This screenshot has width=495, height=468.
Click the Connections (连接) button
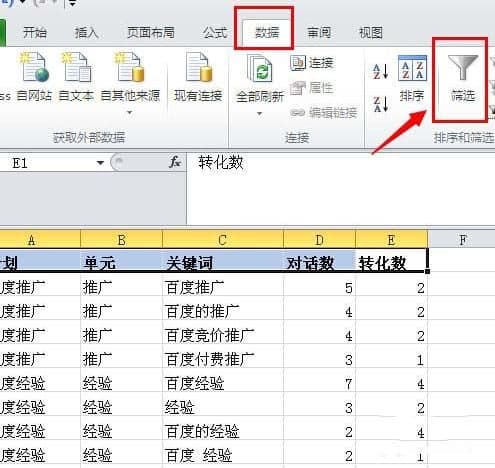(312, 63)
